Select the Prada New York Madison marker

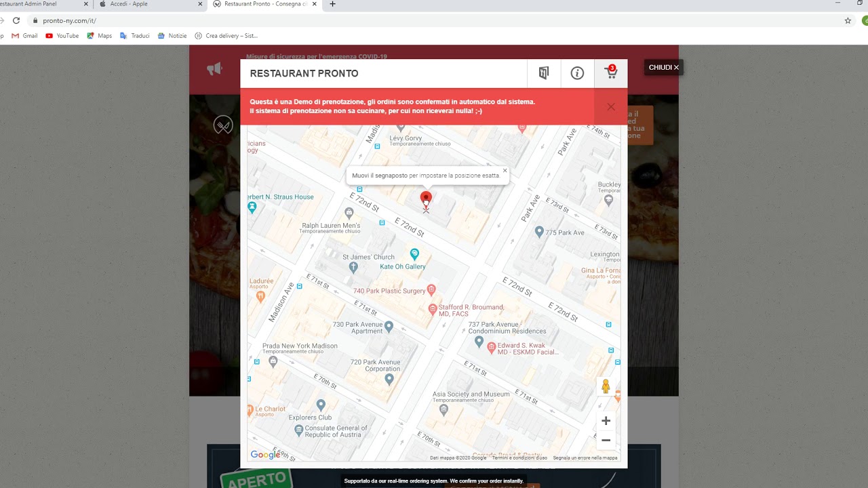pos(273,361)
